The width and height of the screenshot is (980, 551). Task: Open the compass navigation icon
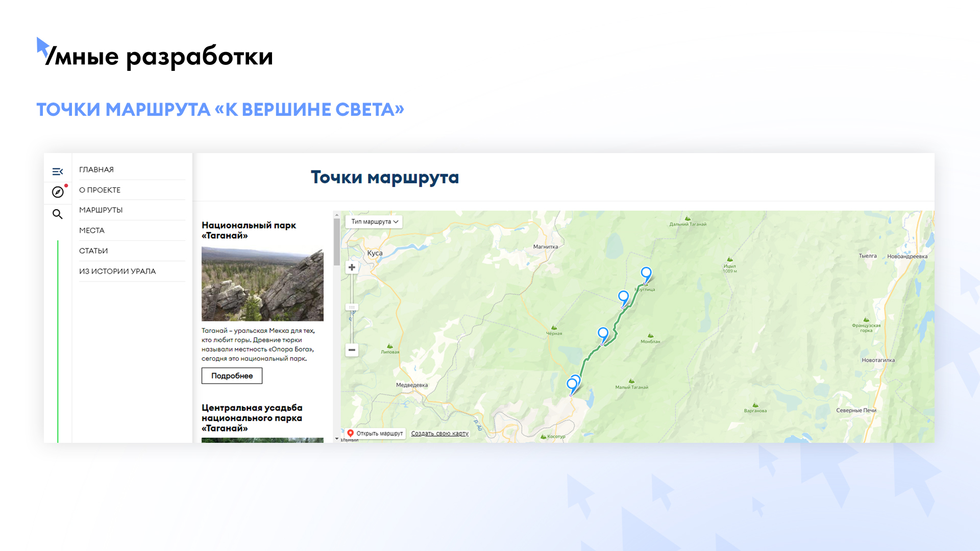coord(58,192)
